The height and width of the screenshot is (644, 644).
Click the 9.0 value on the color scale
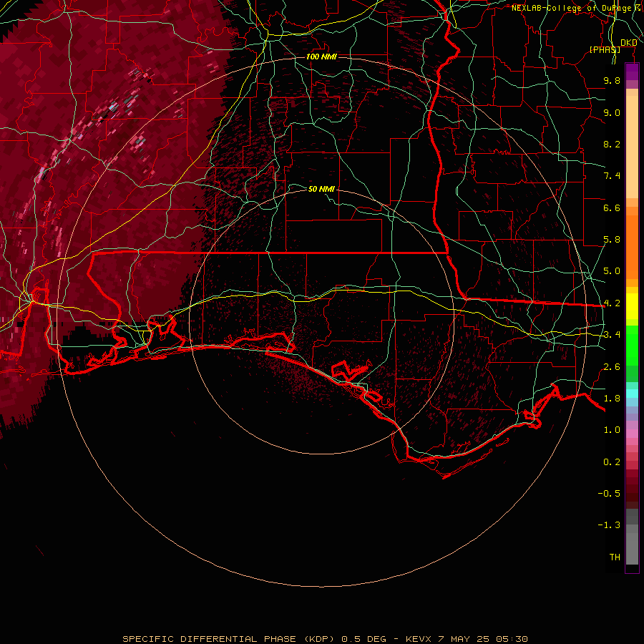coord(612,112)
